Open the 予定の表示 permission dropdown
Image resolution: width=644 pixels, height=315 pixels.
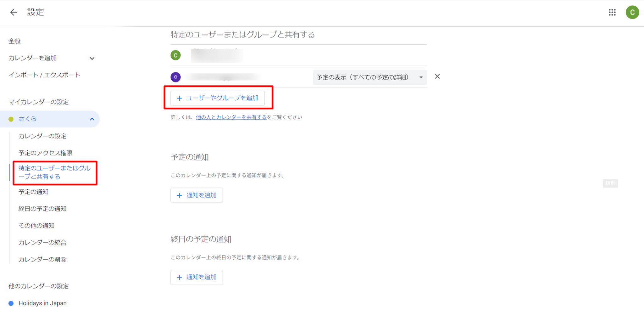click(369, 77)
